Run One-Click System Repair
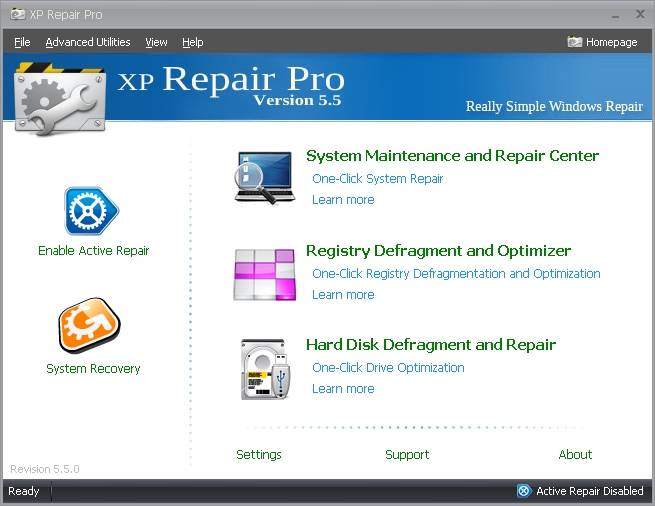The image size is (655, 506). 377,178
